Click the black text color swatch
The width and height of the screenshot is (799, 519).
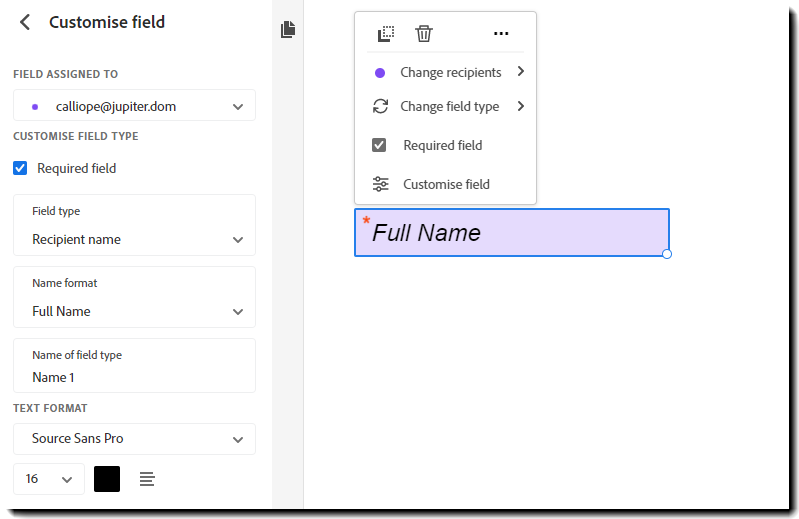[107, 479]
